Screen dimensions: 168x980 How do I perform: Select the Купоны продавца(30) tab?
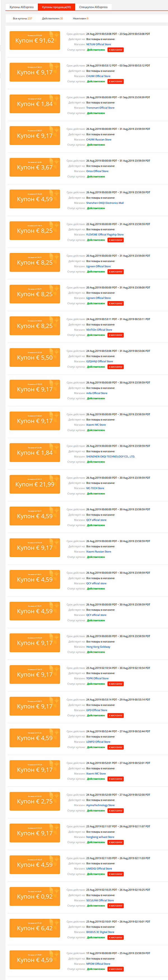click(x=56, y=7)
